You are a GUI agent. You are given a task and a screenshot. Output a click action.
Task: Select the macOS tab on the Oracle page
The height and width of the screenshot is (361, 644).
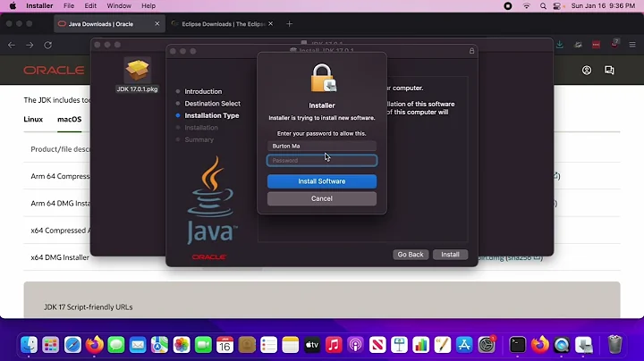[x=70, y=120]
